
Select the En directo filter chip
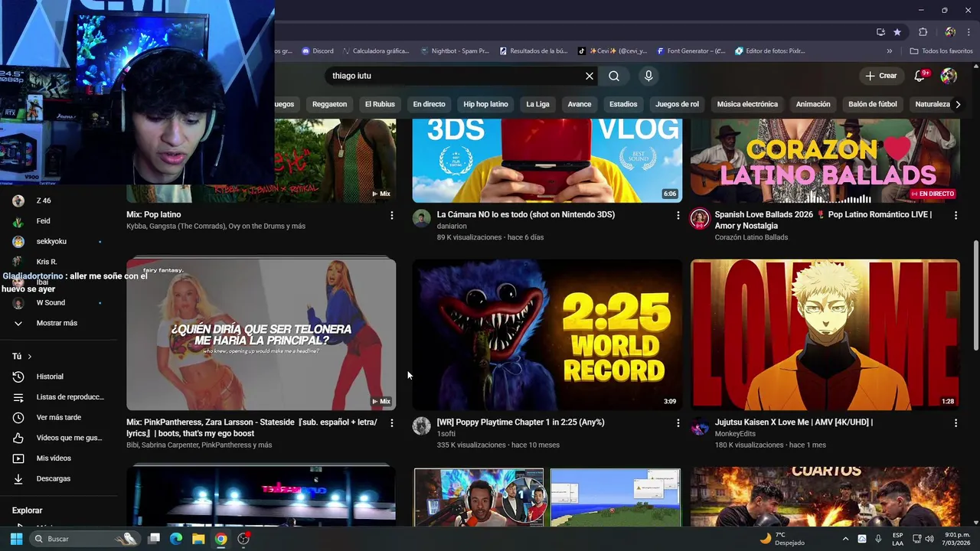[x=429, y=104]
